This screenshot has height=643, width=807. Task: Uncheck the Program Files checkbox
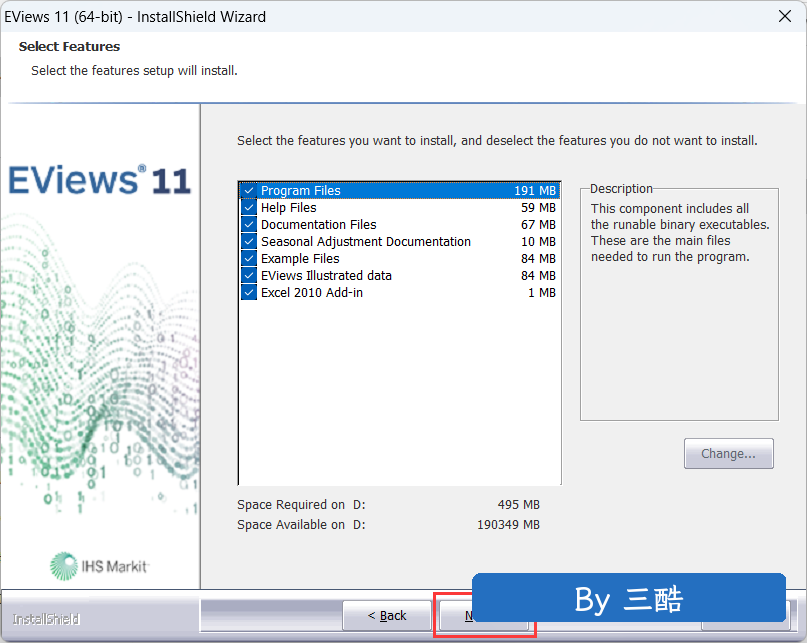[x=249, y=190]
